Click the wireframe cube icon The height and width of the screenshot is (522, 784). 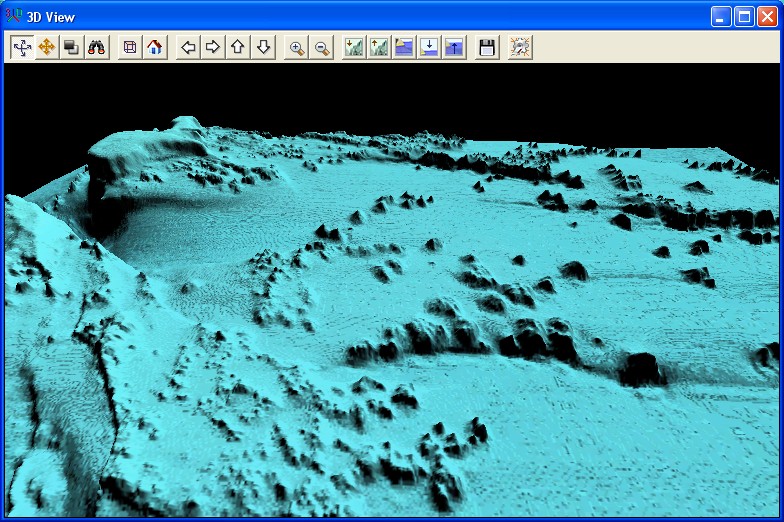(130, 48)
